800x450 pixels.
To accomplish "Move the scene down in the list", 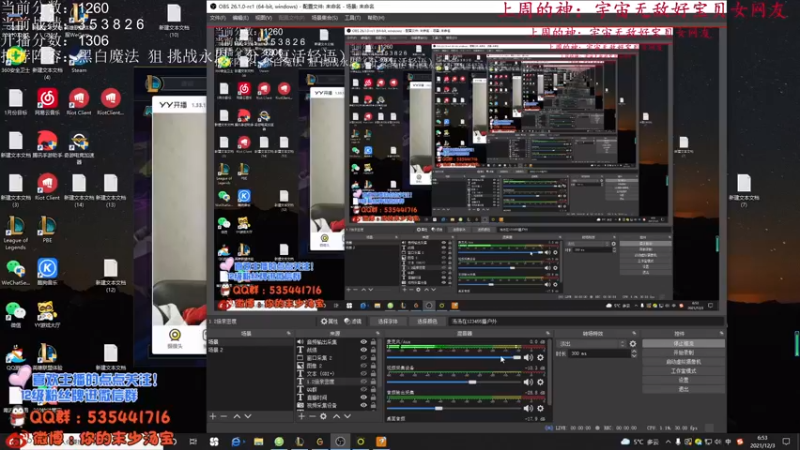I will point(248,416).
